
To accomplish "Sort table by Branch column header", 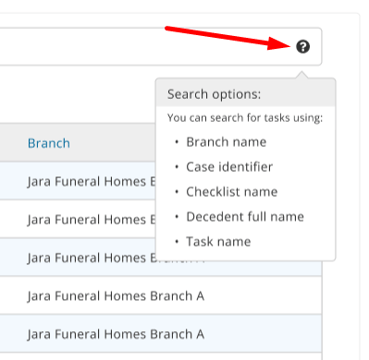I will pos(49,143).
